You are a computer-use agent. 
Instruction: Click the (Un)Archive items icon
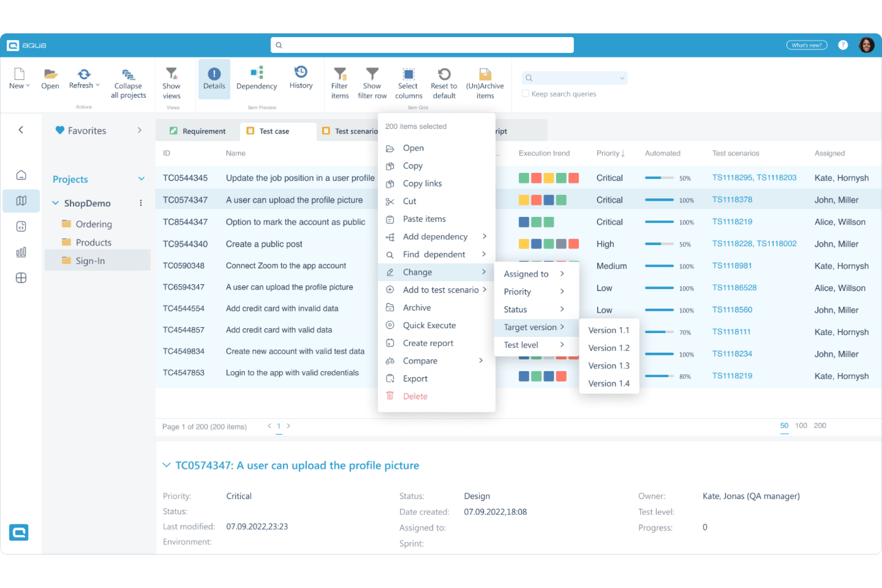485,74
